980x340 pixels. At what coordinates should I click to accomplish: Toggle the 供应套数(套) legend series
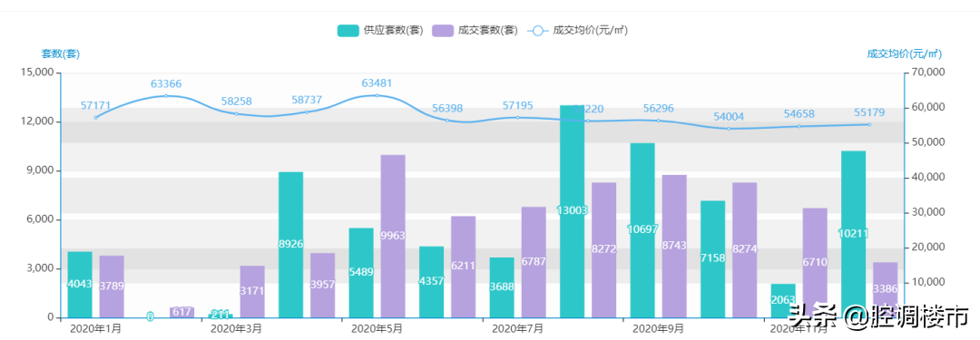pyautogui.click(x=380, y=30)
